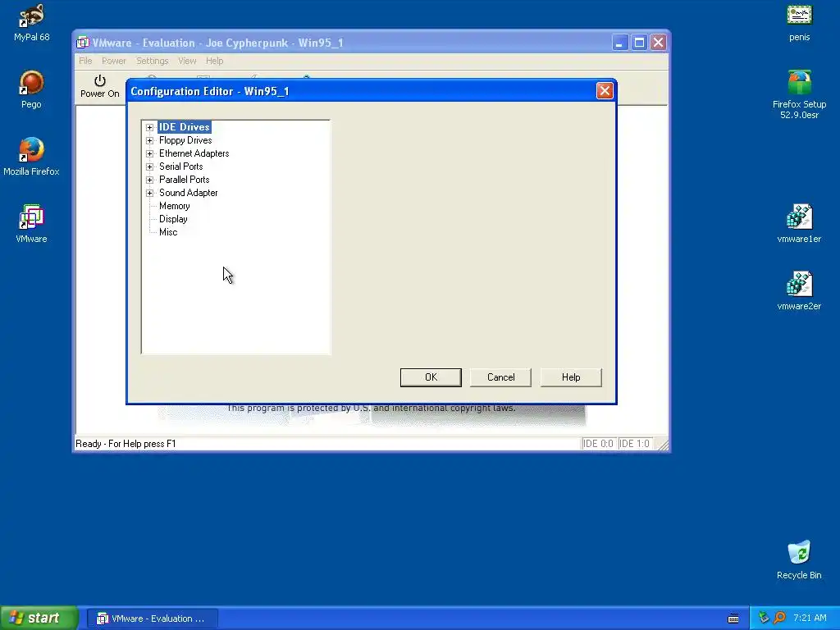Select the Firefox Setup 52.9.0esr icon
The width and height of the screenshot is (840, 630).
pyautogui.click(x=799, y=95)
